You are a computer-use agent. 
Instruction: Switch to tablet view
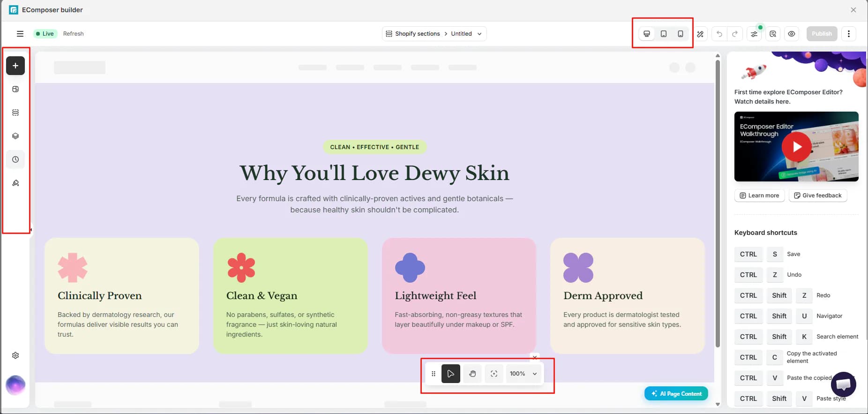point(664,34)
